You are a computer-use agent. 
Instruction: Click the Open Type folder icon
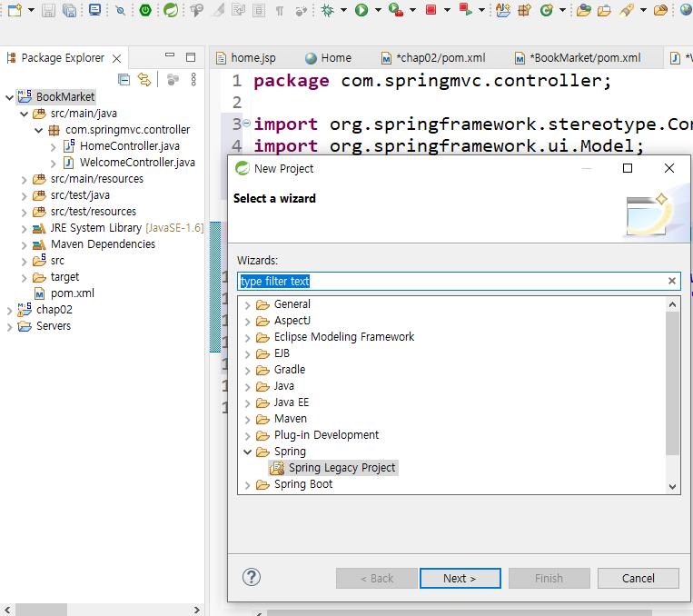pyautogui.click(x=583, y=10)
